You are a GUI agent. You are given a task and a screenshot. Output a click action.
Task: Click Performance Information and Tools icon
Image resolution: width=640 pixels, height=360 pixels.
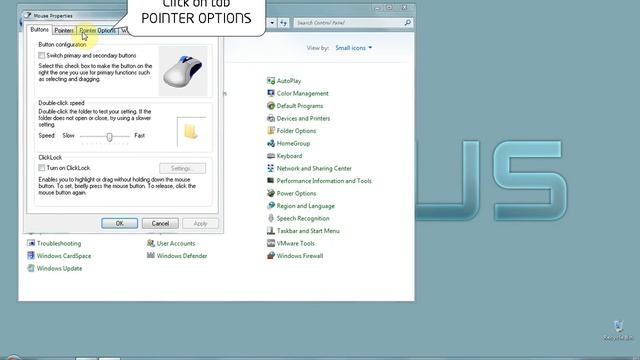coord(271,181)
